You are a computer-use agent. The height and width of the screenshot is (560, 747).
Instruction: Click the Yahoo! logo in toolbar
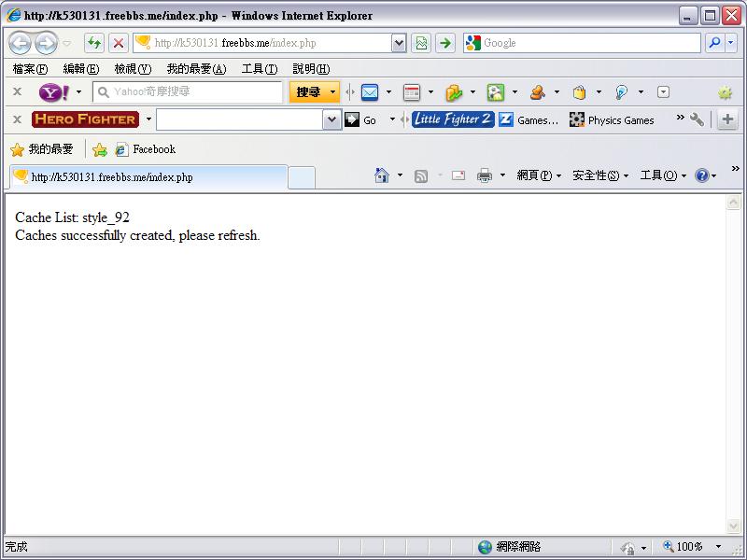point(53,92)
